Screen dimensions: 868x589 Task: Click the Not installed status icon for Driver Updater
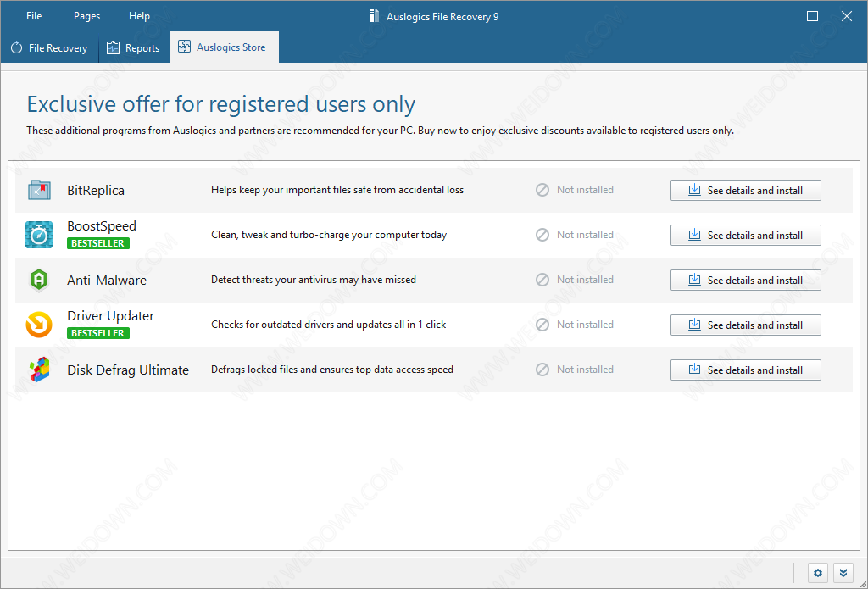[542, 325]
